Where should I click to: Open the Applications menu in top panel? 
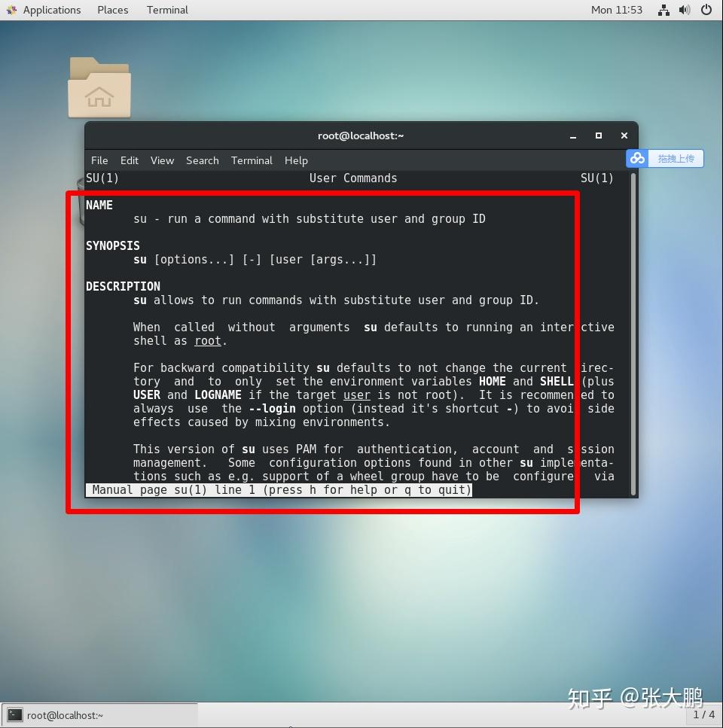pyautogui.click(x=51, y=10)
